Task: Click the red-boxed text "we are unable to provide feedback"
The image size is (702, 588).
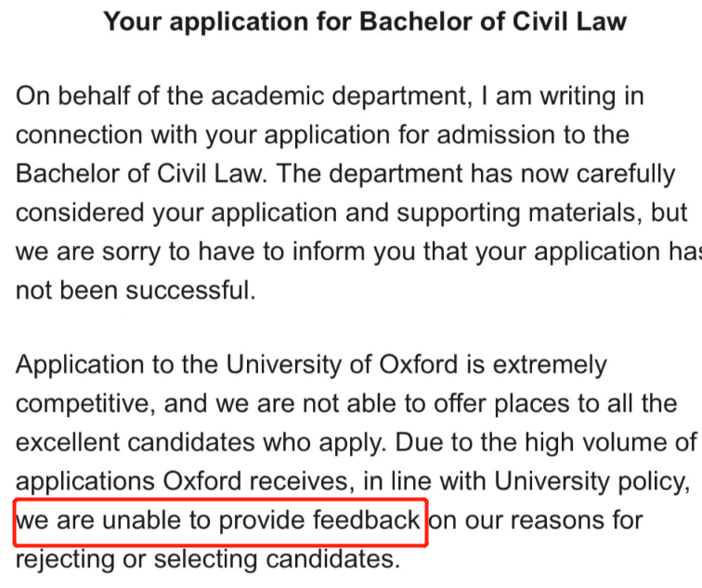Action: [x=218, y=521]
